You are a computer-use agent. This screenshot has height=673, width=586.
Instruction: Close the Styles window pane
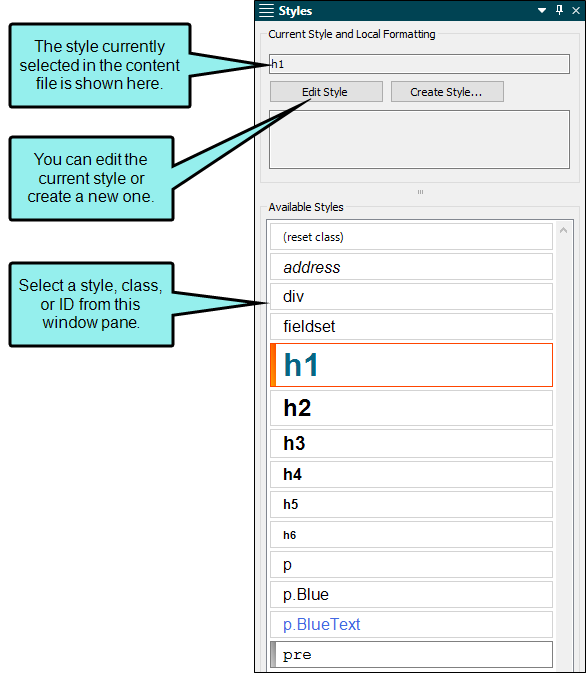tap(576, 10)
